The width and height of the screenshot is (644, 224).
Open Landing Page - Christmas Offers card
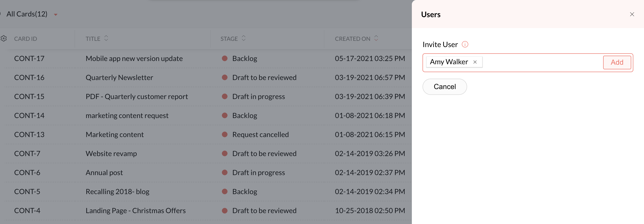(x=136, y=211)
